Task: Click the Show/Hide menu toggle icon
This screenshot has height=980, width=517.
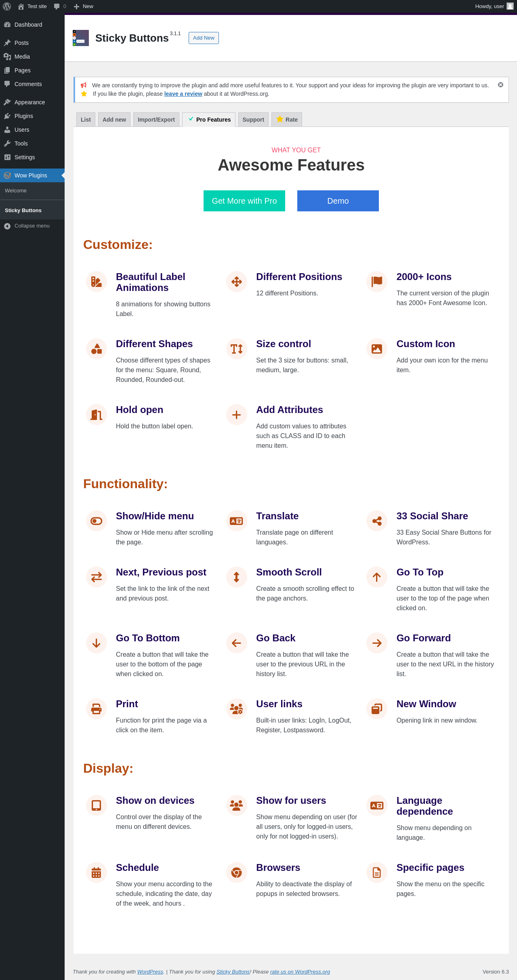Action: tap(97, 521)
